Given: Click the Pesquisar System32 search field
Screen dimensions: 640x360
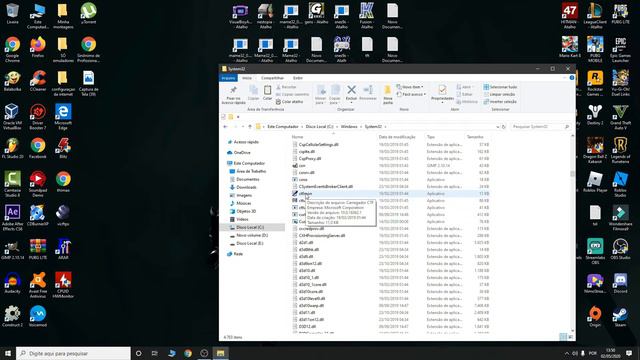Looking at the screenshot, I should [x=540, y=127].
